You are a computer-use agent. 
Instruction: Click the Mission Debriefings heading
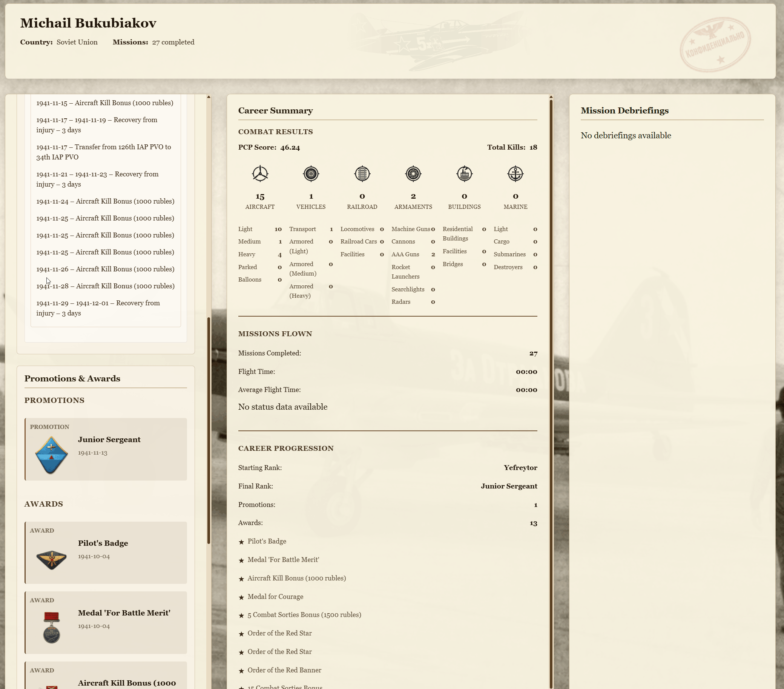point(624,110)
